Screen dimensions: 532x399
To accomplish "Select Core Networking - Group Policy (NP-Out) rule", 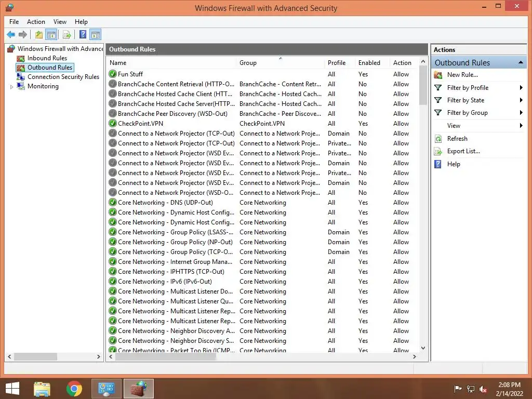I will 263,242.
